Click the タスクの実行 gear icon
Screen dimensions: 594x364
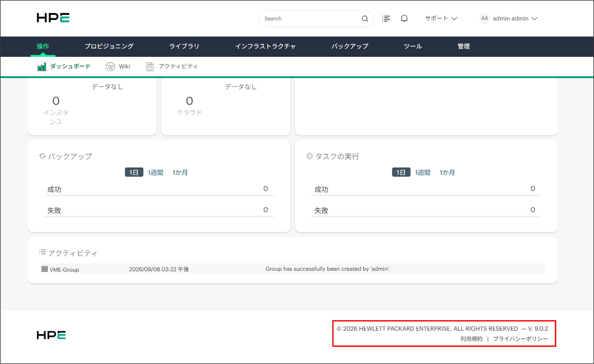(309, 156)
